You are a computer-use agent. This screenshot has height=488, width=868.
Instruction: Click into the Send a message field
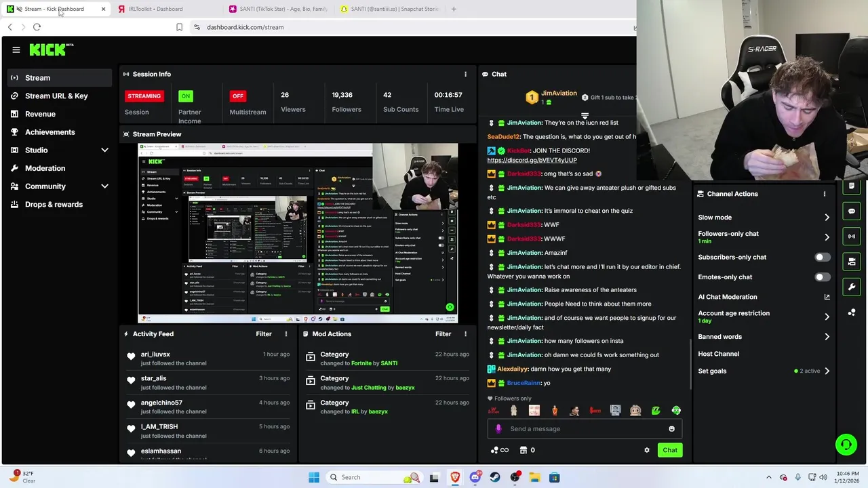[x=585, y=428]
